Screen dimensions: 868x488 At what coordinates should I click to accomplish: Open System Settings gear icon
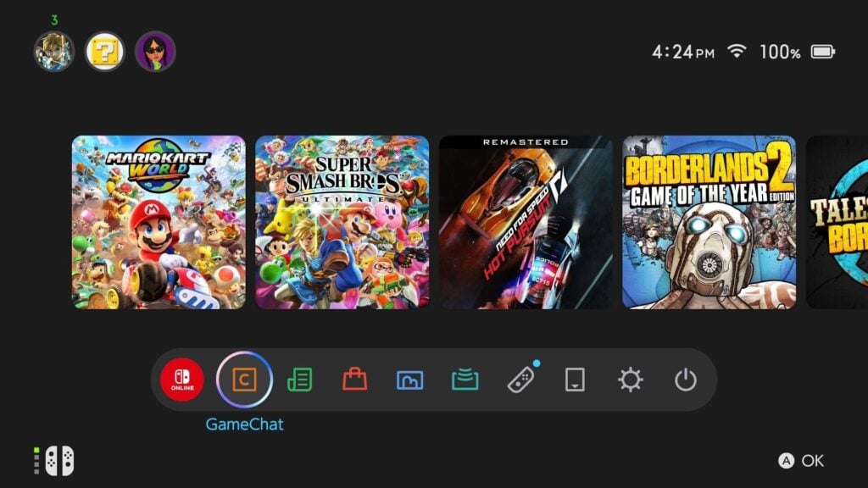[x=630, y=380]
